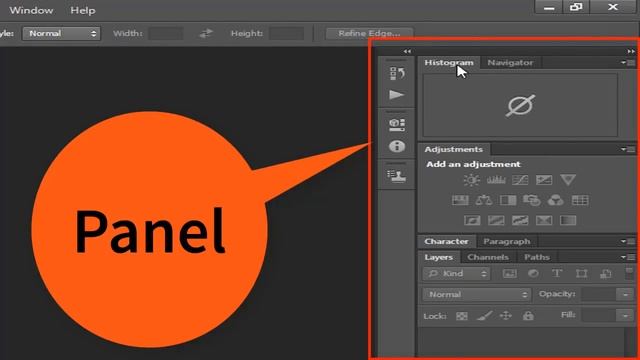Filter layers by type layers
The width and height of the screenshot is (640, 360).
[557, 273]
